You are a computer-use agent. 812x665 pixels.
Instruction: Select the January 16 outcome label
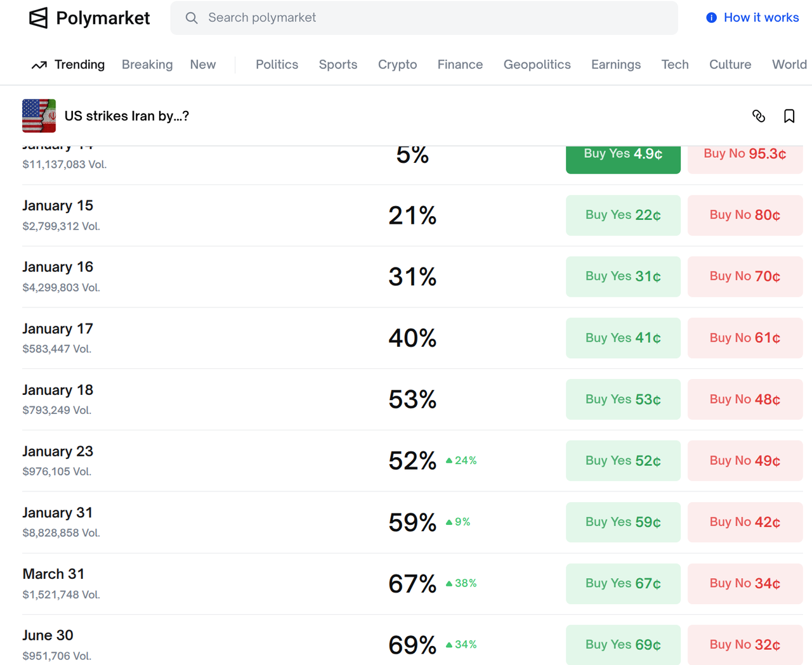click(58, 267)
